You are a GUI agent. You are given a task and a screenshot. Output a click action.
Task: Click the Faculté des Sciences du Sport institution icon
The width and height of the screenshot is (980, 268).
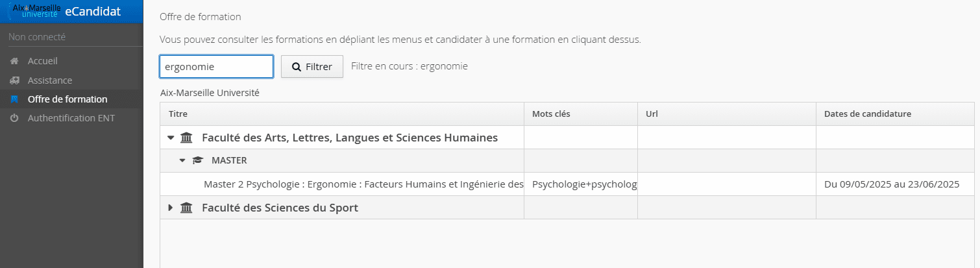click(186, 208)
